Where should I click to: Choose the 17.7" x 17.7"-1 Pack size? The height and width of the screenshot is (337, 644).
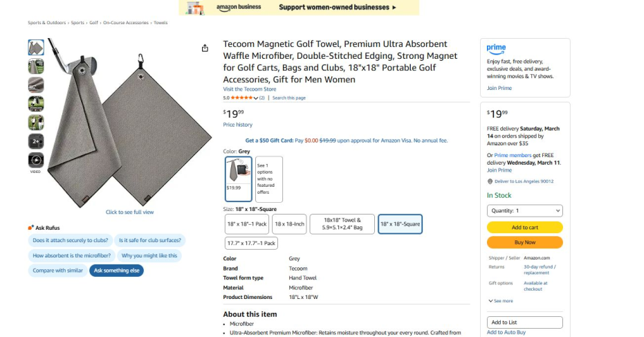252,243
